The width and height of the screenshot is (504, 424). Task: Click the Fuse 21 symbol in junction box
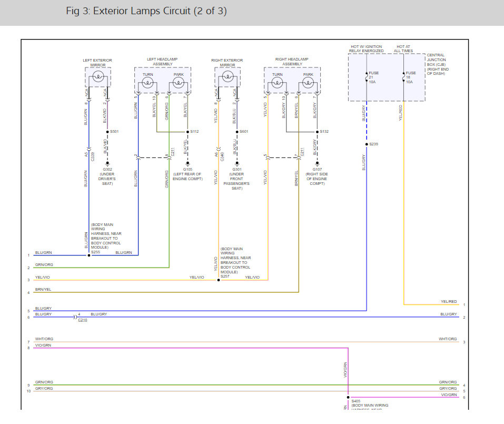(x=367, y=77)
